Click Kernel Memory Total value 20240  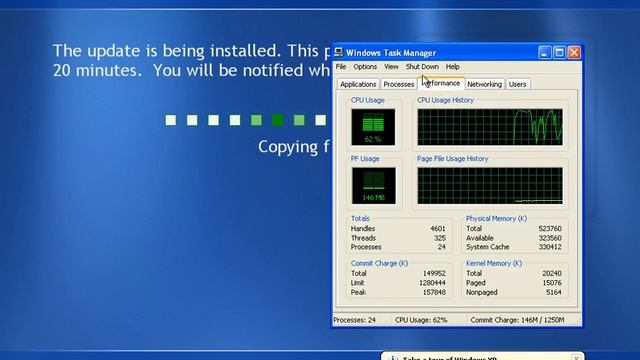(552, 273)
